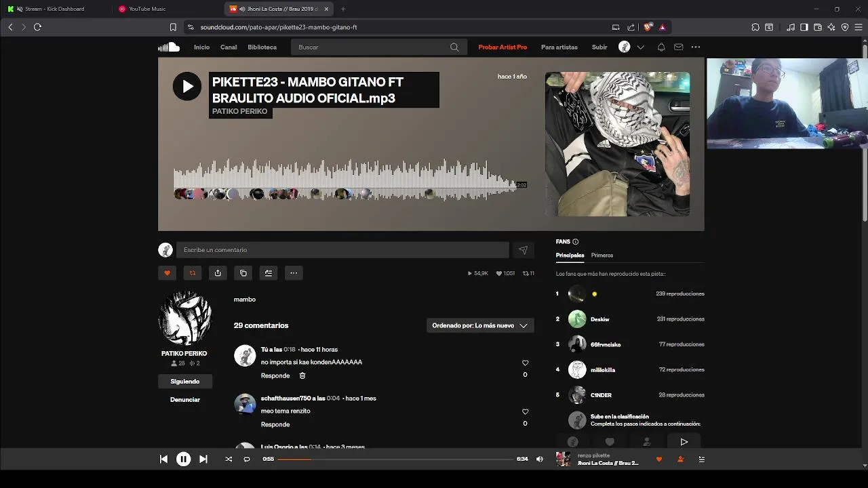Reply to the schafthausen750 comment
The height and width of the screenshot is (488, 868).
[275, 424]
